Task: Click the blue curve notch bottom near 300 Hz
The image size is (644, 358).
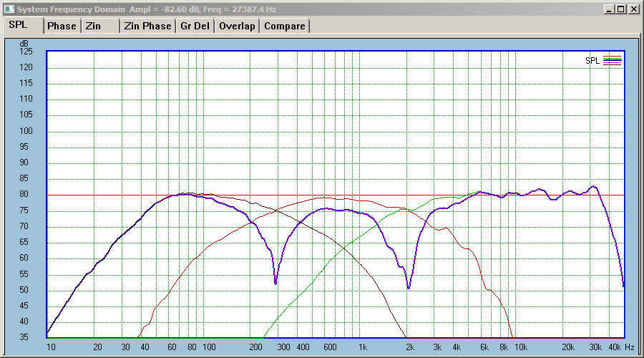Action: click(x=275, y=283)
